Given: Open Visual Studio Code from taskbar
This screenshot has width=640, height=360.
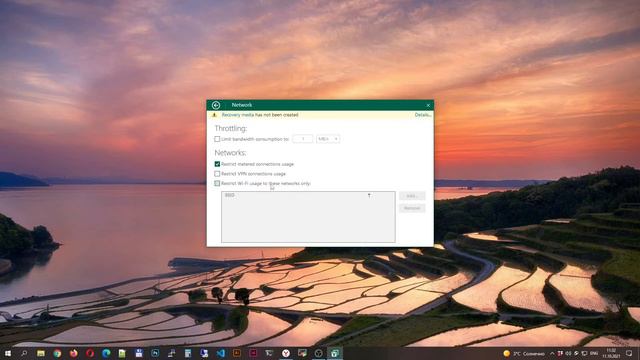Looking at the screenshot, I should (220, 353).
